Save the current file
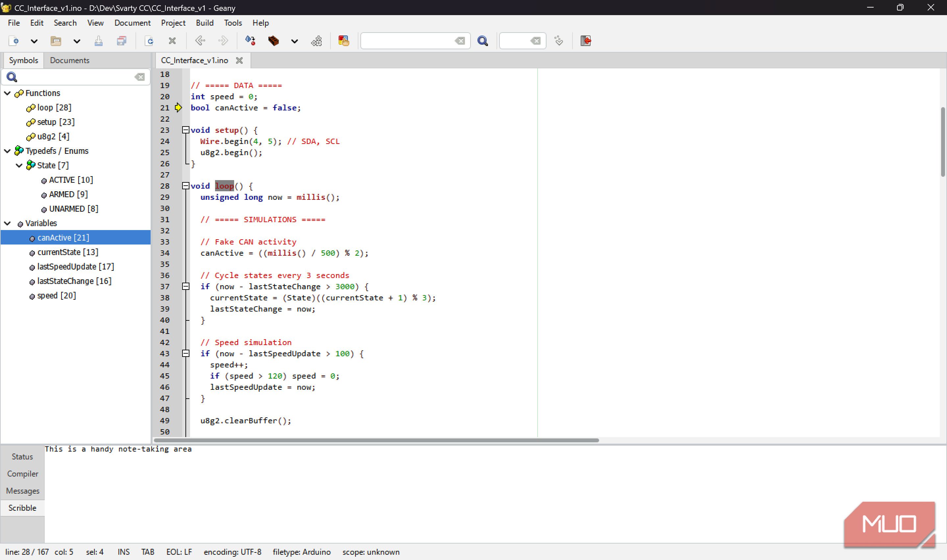The height and width of the screenshot is (560, 947). [x=99, y=41]
